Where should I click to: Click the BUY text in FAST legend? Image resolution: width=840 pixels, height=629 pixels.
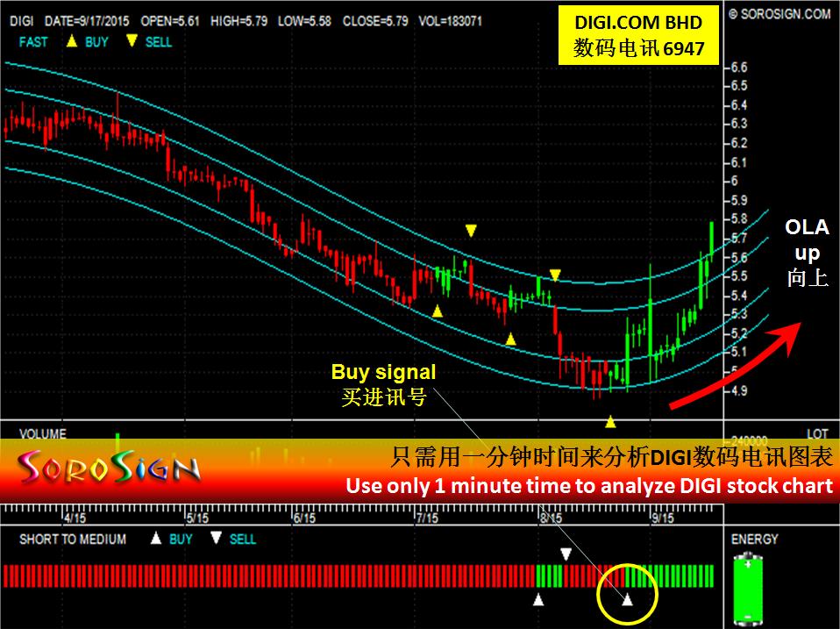pyautogui.click(x=97, y=42)
